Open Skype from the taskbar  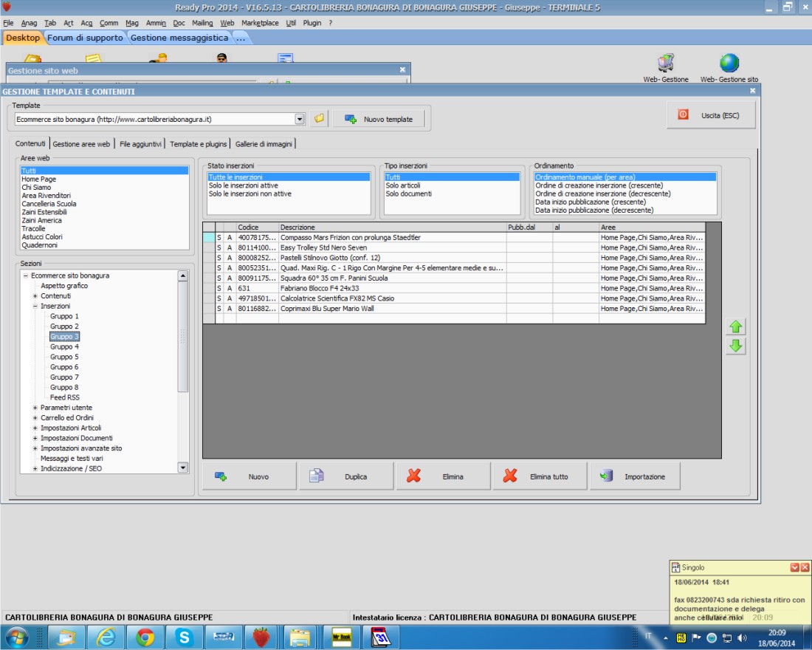[184, 637]
